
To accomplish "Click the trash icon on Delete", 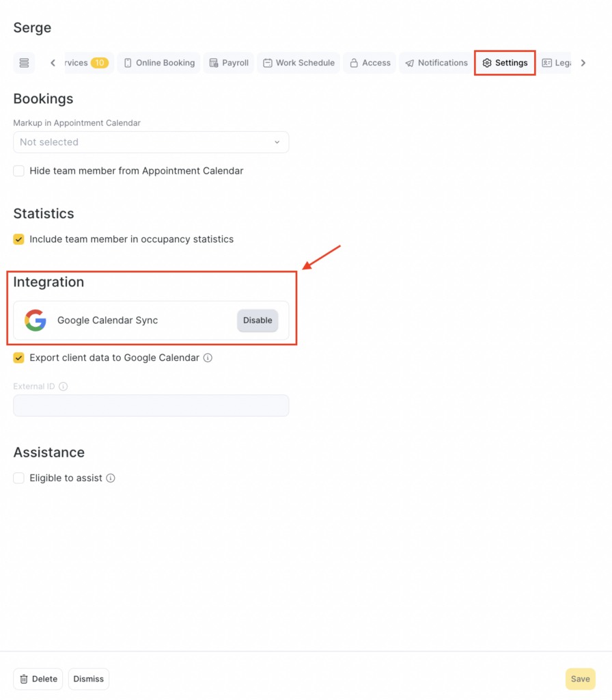I will coord(24,679).
